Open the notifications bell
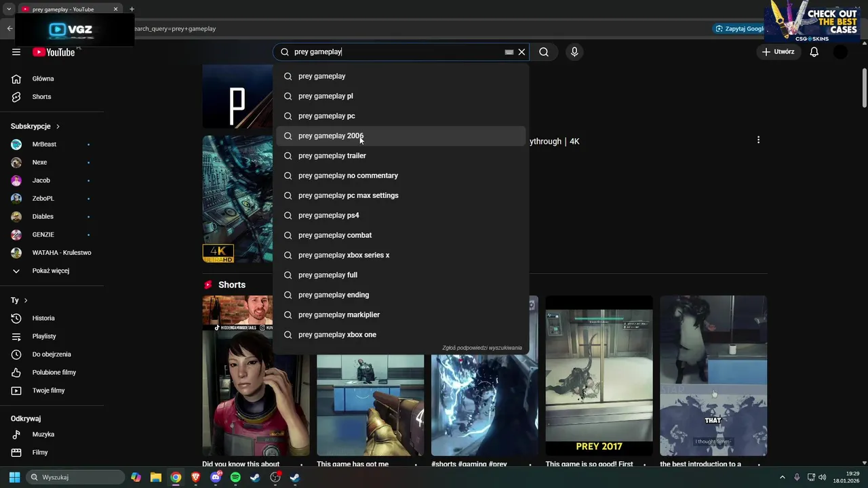This screenshot has width=868, height=488. click(814, 52)
